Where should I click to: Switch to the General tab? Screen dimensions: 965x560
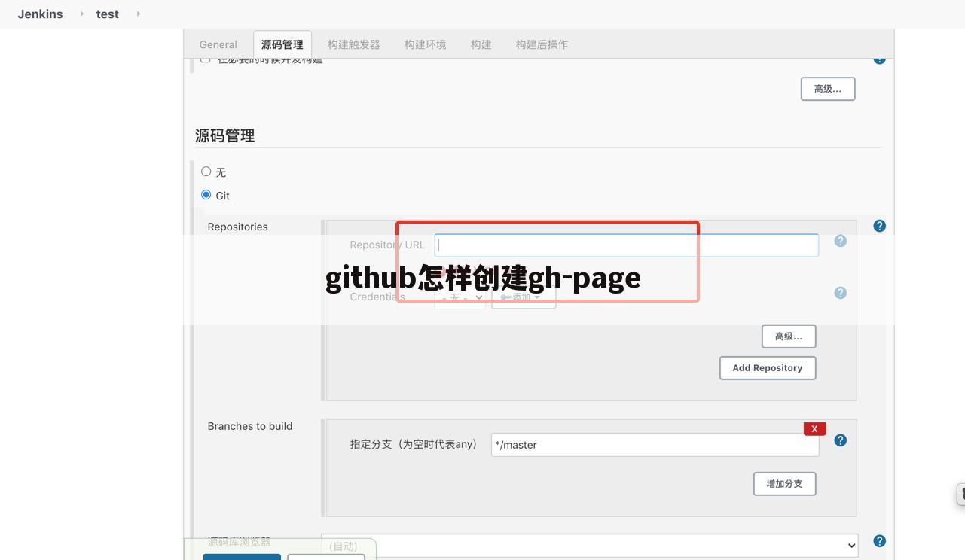coord(218,44)
